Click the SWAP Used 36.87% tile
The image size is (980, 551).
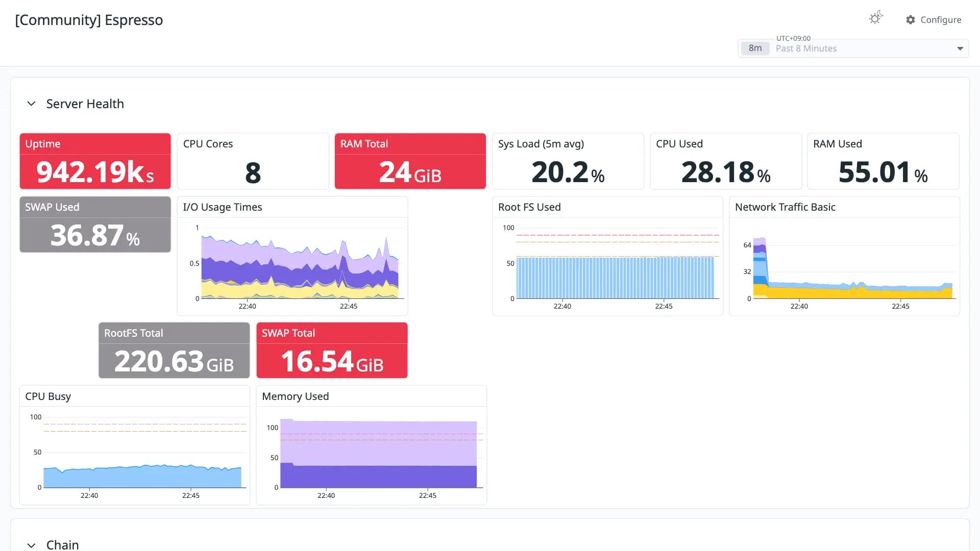click(x=95, y=224)
